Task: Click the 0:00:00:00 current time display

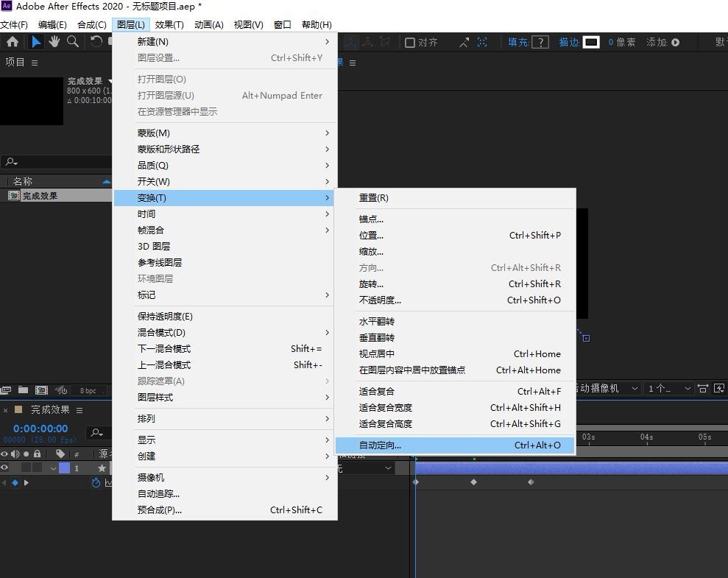Action: (40, 429)
